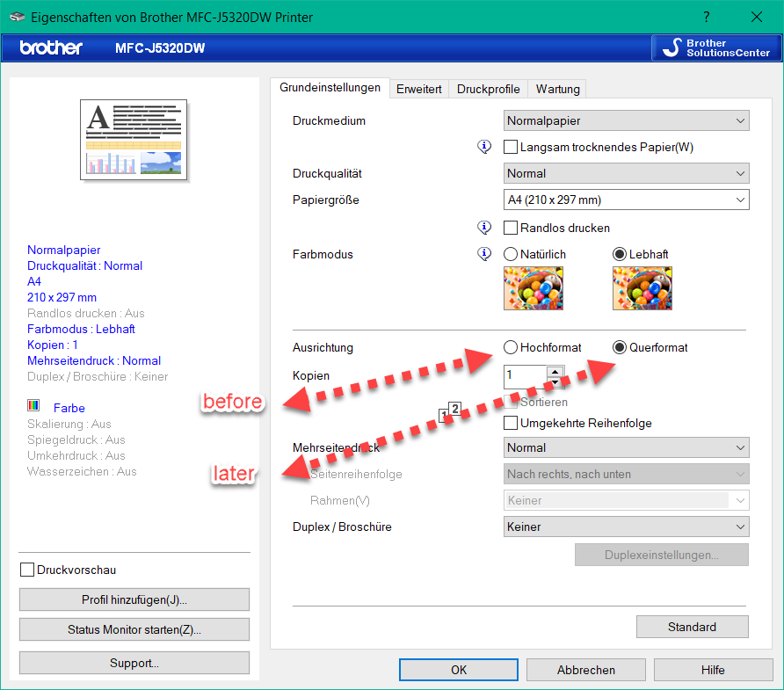Viewport: 784px width, 690px height.
Task: Click the Farbe color bars icon
Action: 33,405
